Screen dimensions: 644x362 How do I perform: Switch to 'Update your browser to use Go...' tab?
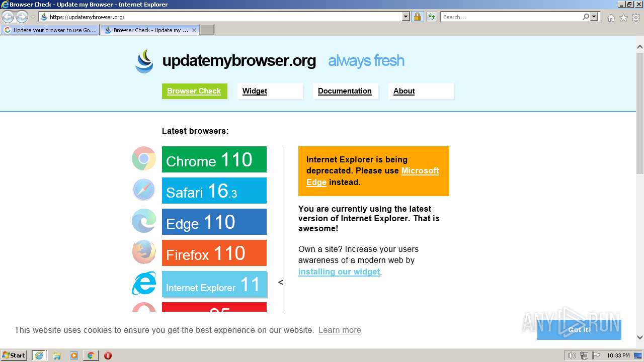pos(50,30)
